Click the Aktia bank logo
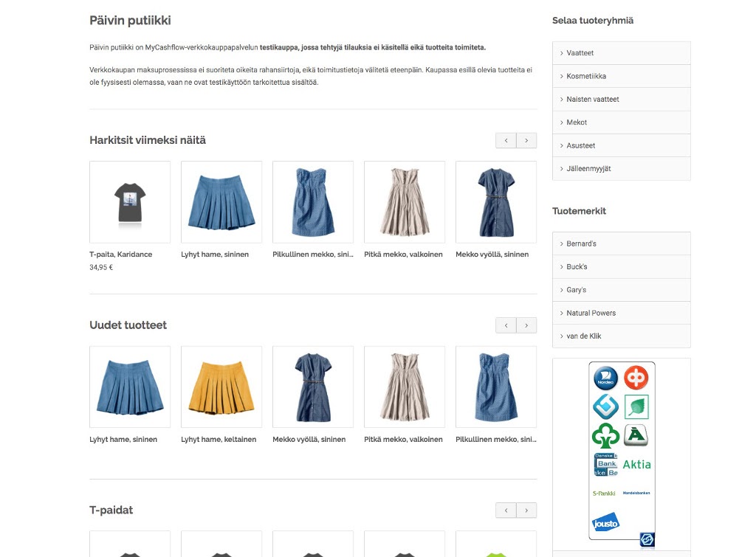Screen dimensions: 756x557 tap(636, 465)
